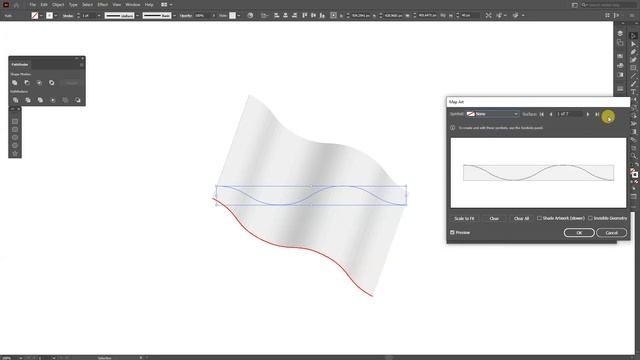Open the stroke weight dropdown
Viewport: 640px width, 360px height.
coord(99,16)
